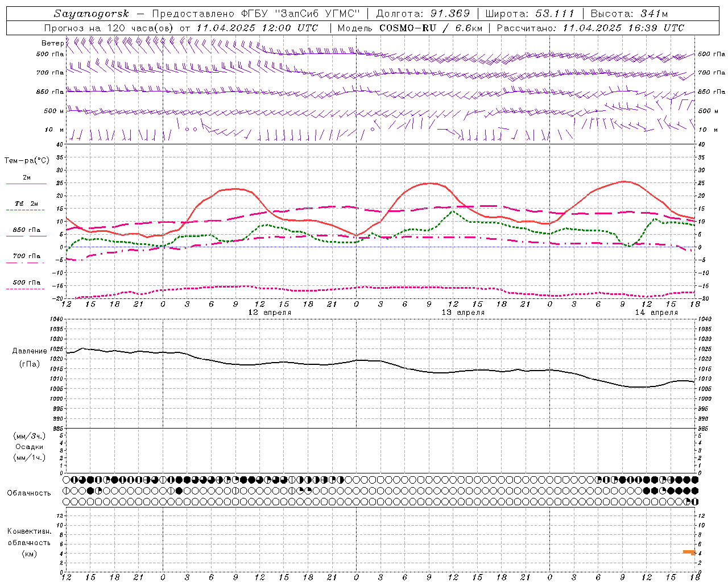Click the red line sample under 2м legend
Screen dimensions: 728x582
[x=26, y=184]
